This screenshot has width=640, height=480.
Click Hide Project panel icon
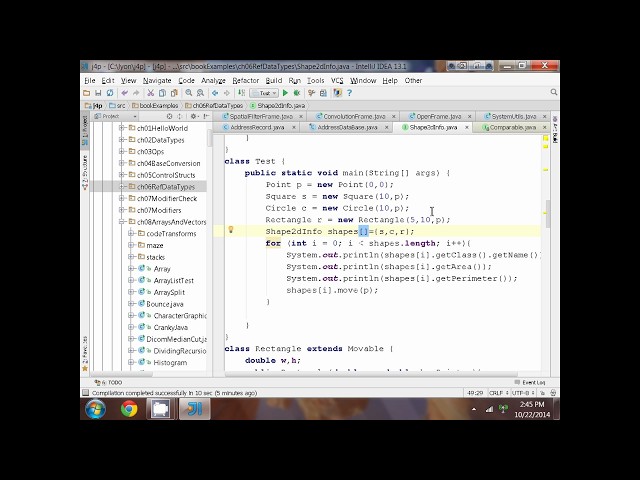(x=206, y=116)
